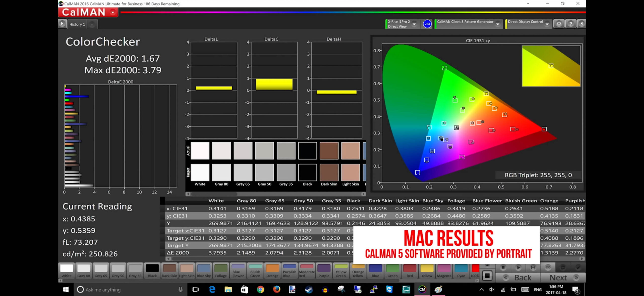Click the Back navigation button
Image resolution: width=644 pixels, height=296 pixels.
(x=518, y=277)
